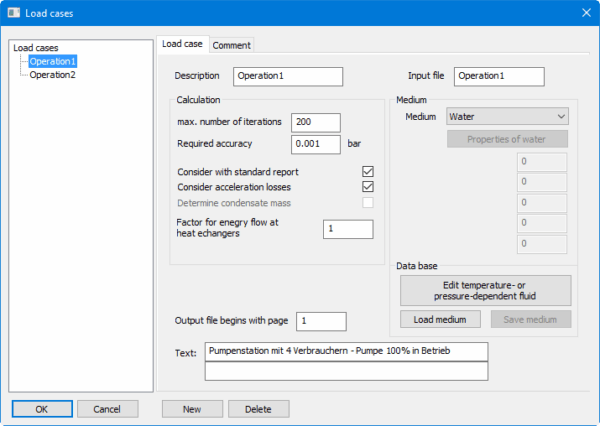Click Load medium button
This screenshot has height=426, width=600.
440,319
